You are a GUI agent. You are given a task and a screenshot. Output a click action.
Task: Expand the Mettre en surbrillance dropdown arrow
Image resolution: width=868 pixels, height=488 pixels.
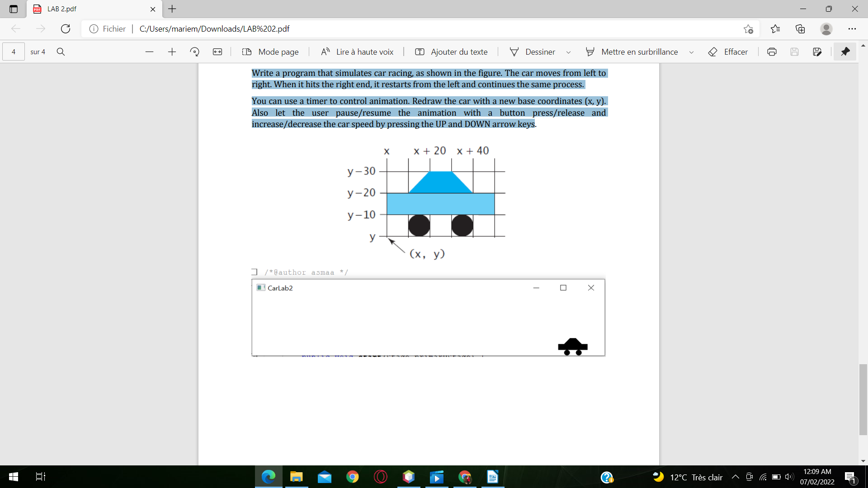(x=691, y=52)
